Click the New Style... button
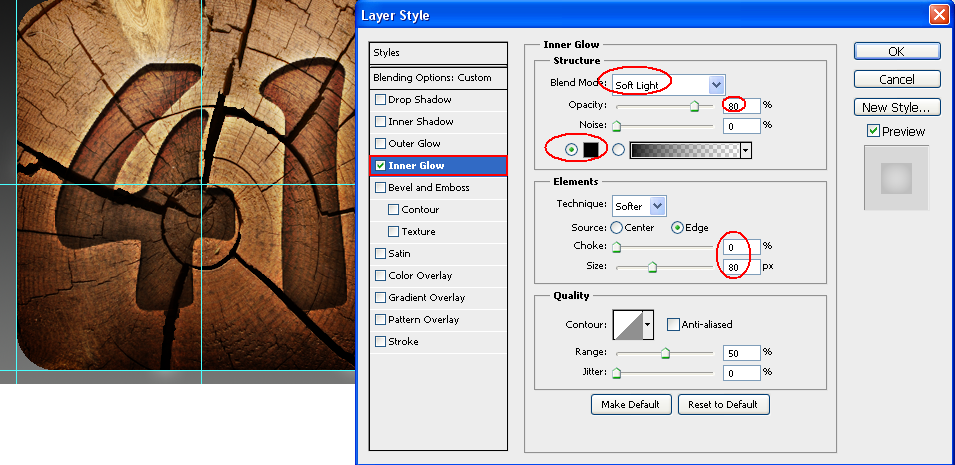The height and width of the screenshot is (465, 955). (897, 107)
